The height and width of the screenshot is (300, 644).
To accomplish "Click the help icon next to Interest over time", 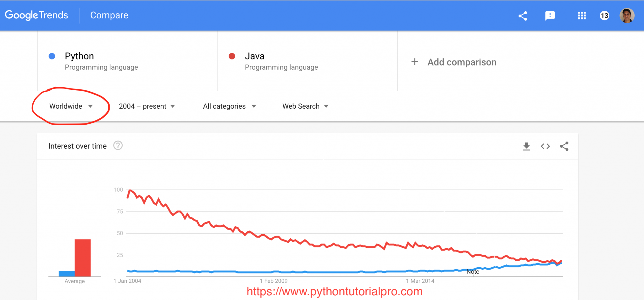I will (x=118, y=145).
